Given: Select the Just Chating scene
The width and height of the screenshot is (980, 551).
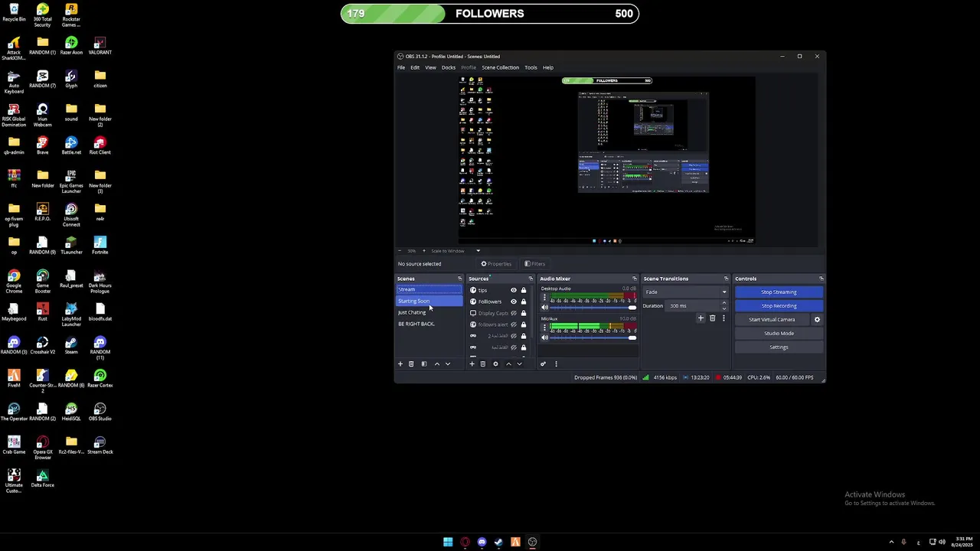Looking at the screenshot, I should pos(429,312).
